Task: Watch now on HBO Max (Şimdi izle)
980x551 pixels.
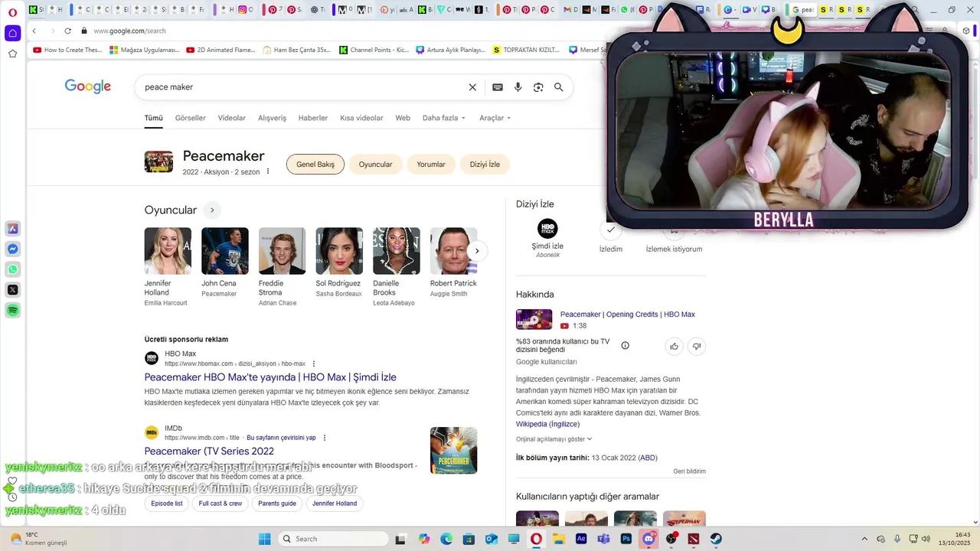Action: coord(547,238)
